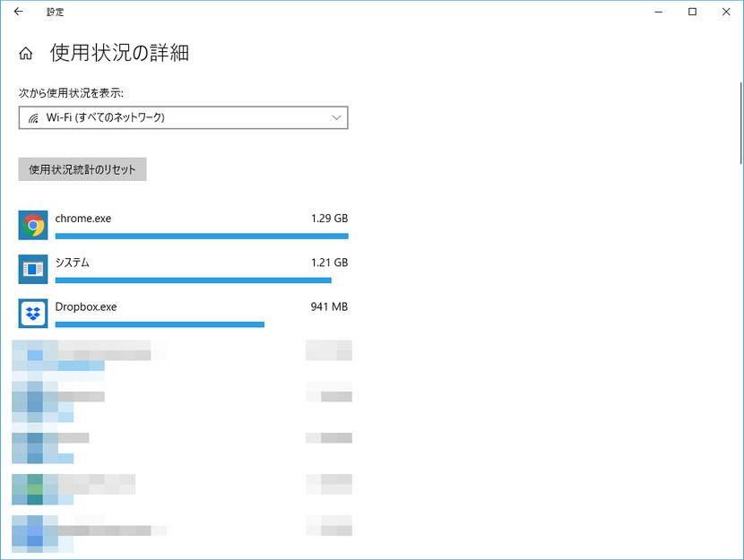Select the chrome.exe entry label
Viewport: 744px width, 560px height.
tap(83, 219)
